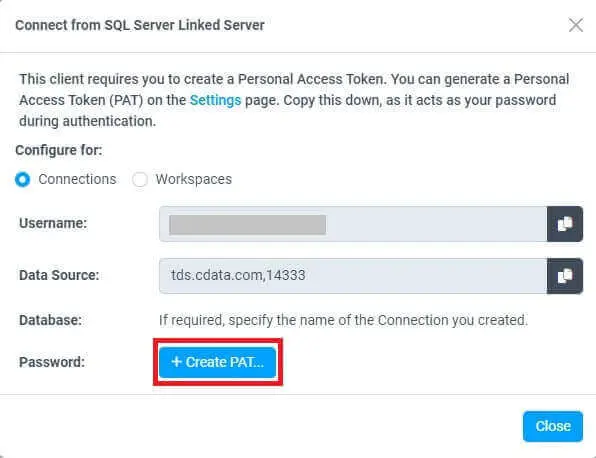The width and height of the screenshot is (596, 458).
Task: Click the Configure for: heading
Action: tap(59, 150)
